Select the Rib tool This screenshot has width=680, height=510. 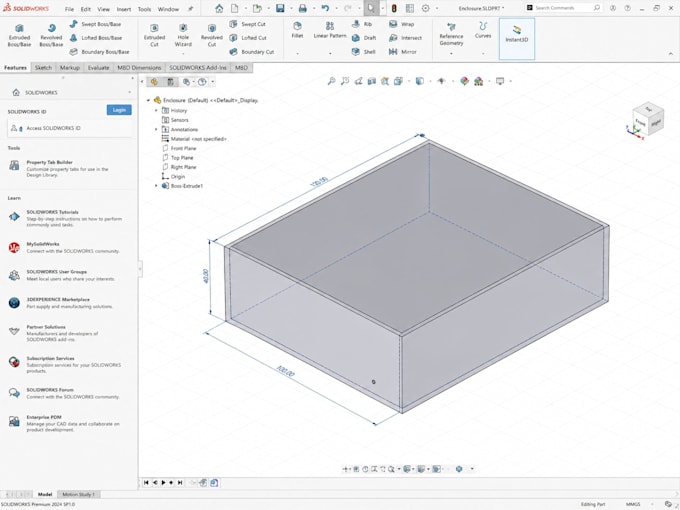coord(362,24)
